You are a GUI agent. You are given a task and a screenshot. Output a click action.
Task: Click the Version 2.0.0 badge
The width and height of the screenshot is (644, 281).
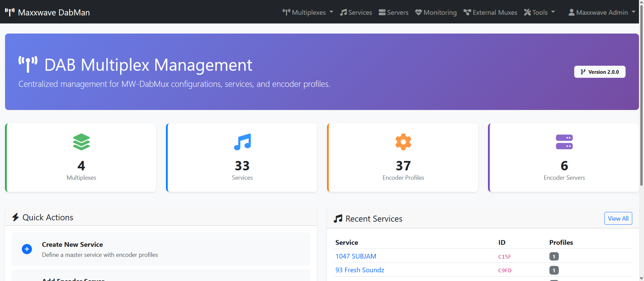tap(600, 72)
